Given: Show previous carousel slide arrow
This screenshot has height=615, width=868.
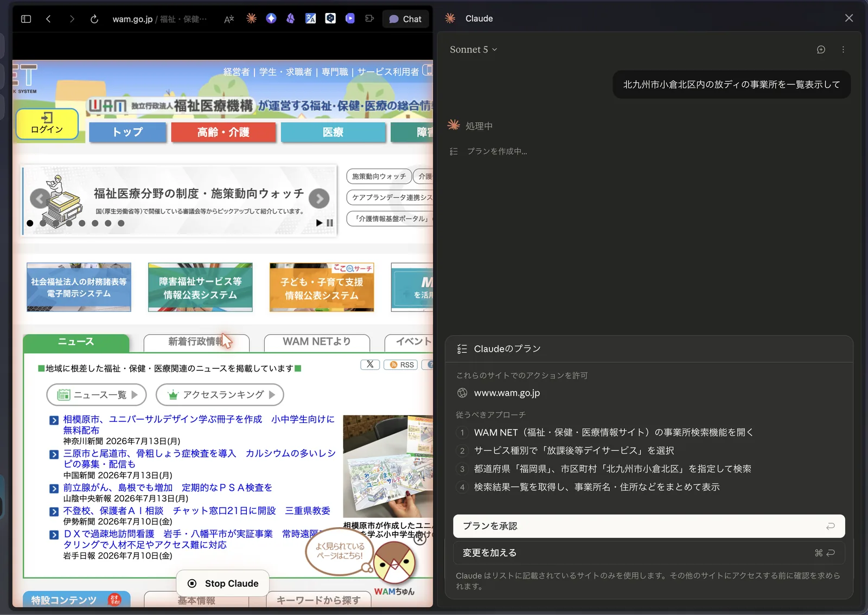Looking at the screenshot, I should pos(40,199).
